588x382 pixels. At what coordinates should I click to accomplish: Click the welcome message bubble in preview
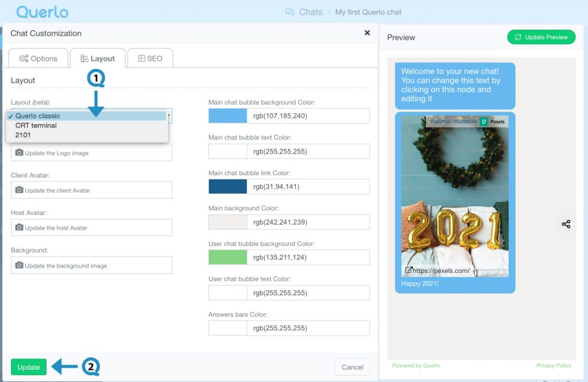pyautogui.click(x=455, y=86)
